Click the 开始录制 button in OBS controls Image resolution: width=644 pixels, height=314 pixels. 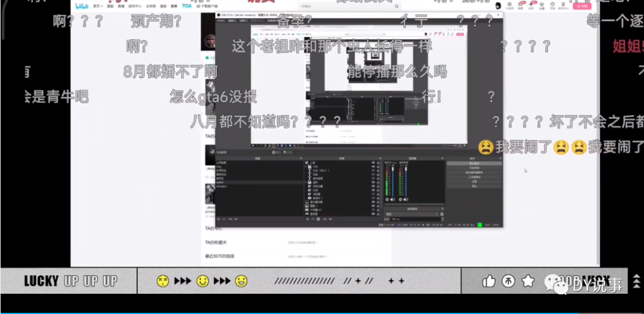pos(475,168)
